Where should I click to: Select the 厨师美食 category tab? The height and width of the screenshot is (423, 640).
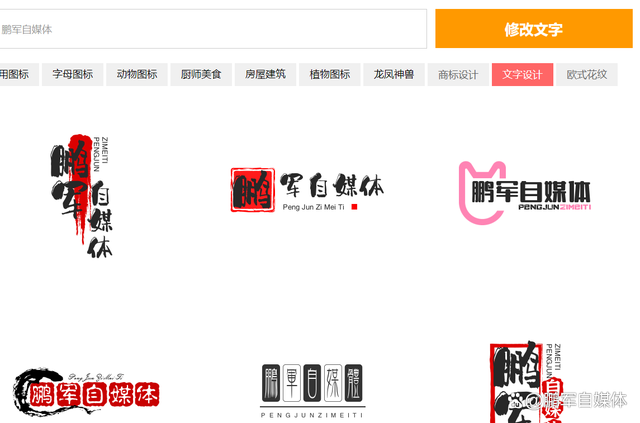201,75
